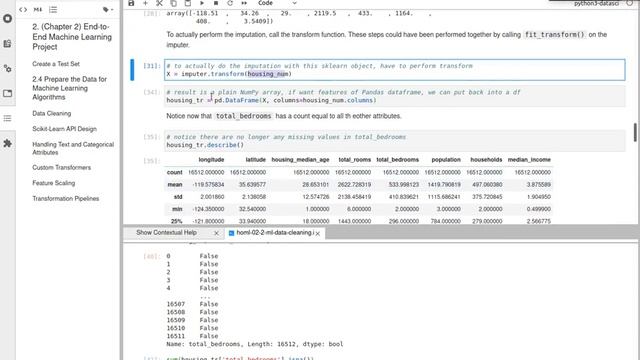Jump to Transformation Pipelines section
The height and width of the screenshot is (360, 640).
click(x=66, y=198)
